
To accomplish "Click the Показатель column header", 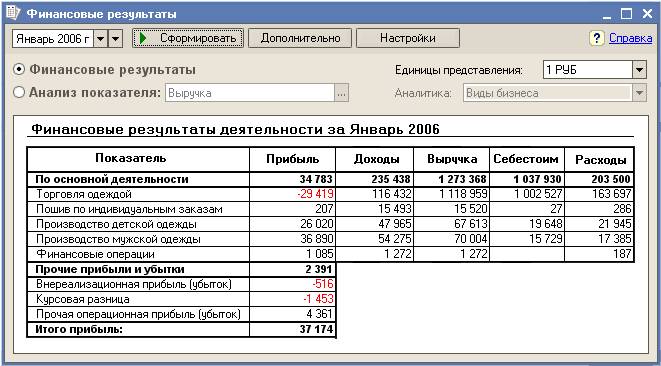I will [x=138, y=159].
